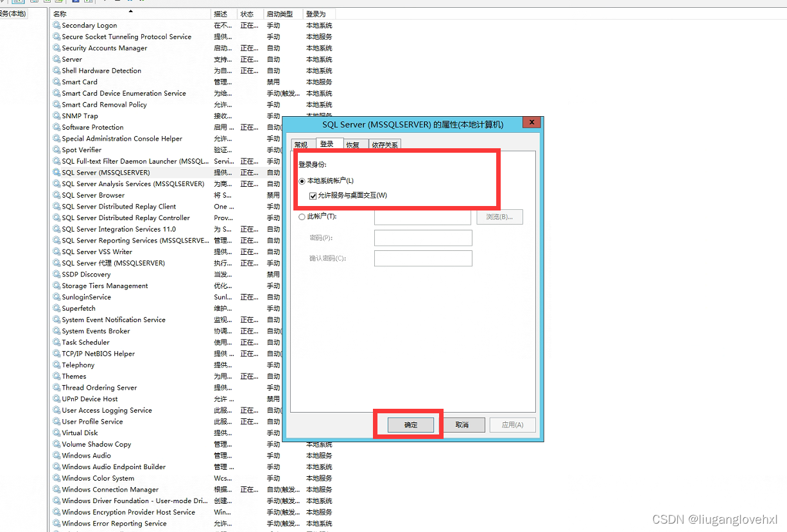Click the 取消 button

(463, 424)
